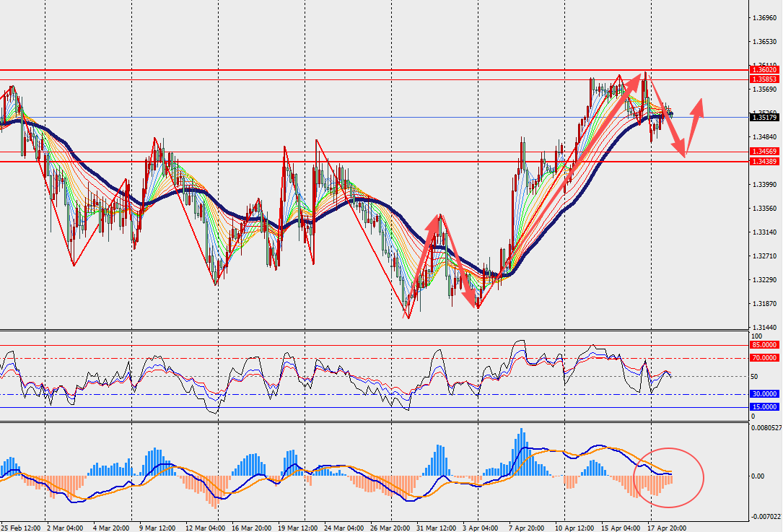Screen dimensions: 783x532
Task: Click the 1.35853 resistance price label
Action: pyautogui.click(x=764, y=79)
